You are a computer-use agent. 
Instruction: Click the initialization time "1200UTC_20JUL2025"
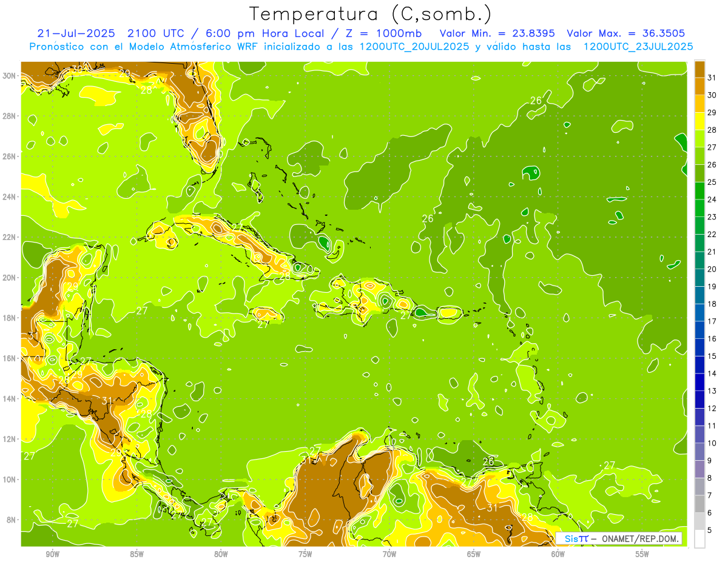click(x=414, y=47)
